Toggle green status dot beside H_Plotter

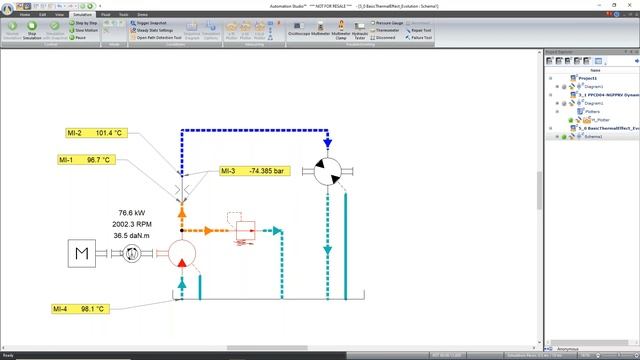(571, 120)
